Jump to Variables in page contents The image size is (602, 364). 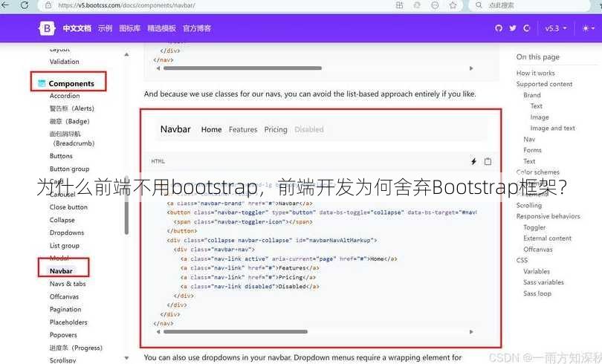point(537,272)
